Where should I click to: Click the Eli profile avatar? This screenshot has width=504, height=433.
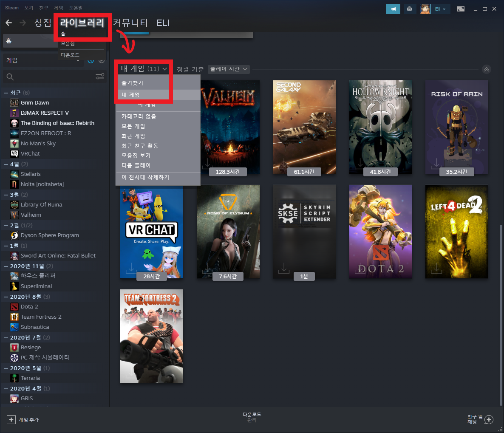(x=425, y=9)
